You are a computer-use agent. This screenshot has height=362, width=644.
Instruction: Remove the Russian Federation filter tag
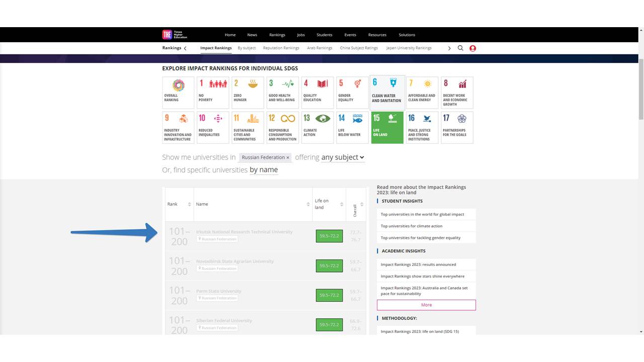coord(288,157)
